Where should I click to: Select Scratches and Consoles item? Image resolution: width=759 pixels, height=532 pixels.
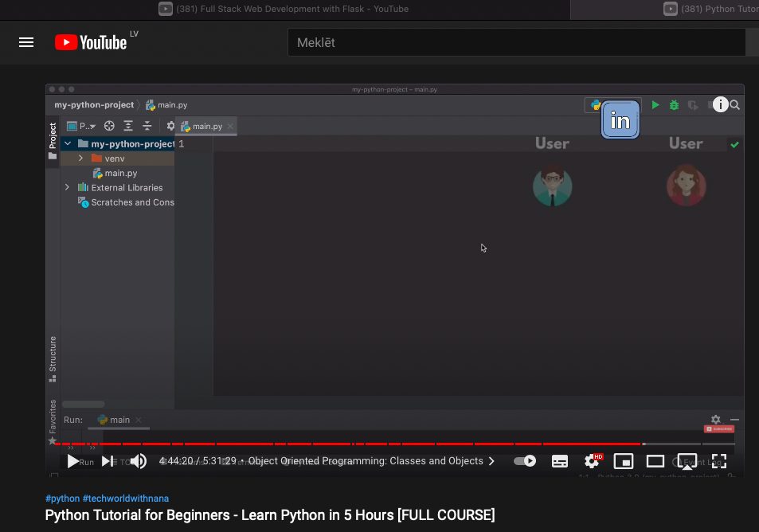click(x=127, y=202)
